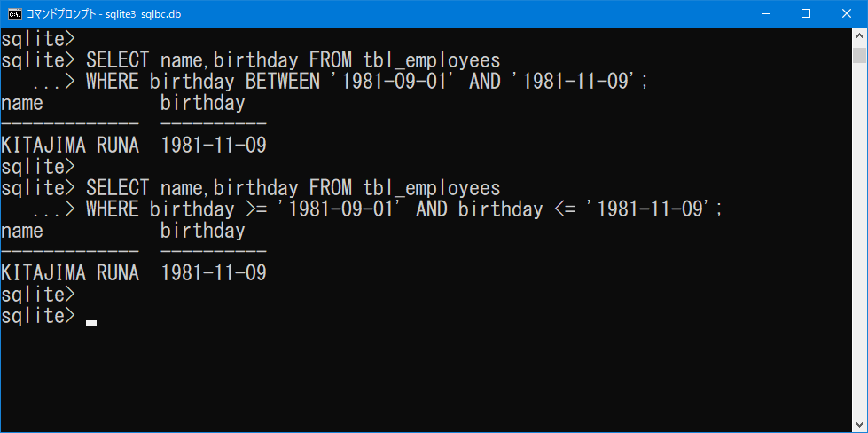
Task: Click the first KITAJIMA RUNA result row
Action: pyautogui.click(x=133, y=146)
